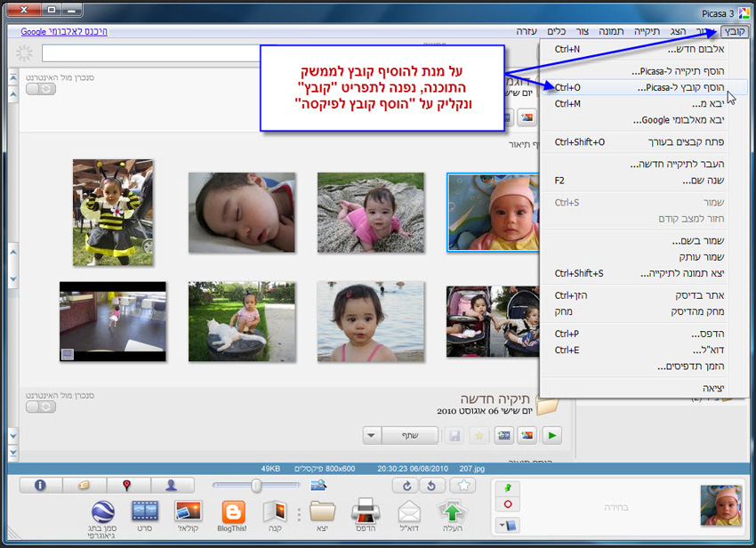Open the add-to-album dropdown in selection tray
Viewport: 756px width, 548px height.
pyautogui.click(x=508, y=526)
